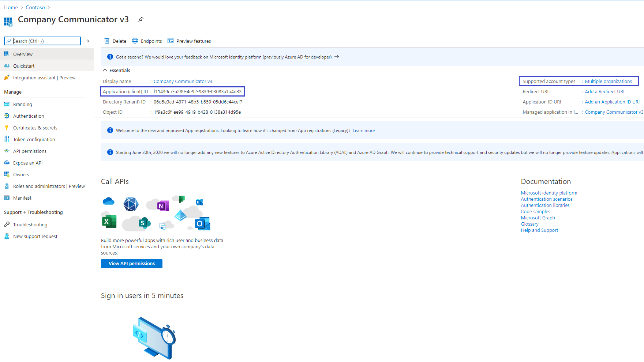Click the Integration assistant rocket icon

[7, 78]
